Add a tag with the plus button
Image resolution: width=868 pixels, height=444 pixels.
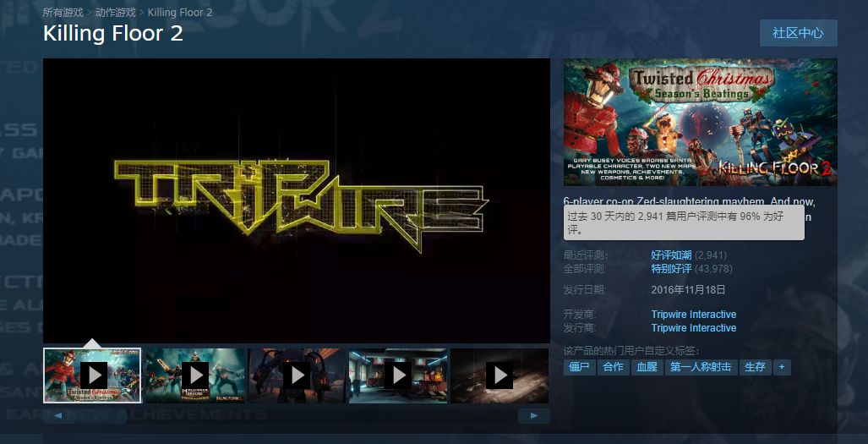coord(782,367)
